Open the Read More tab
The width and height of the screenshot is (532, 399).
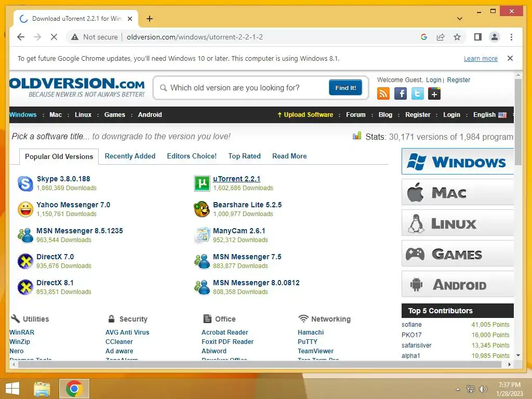point(289,156)
